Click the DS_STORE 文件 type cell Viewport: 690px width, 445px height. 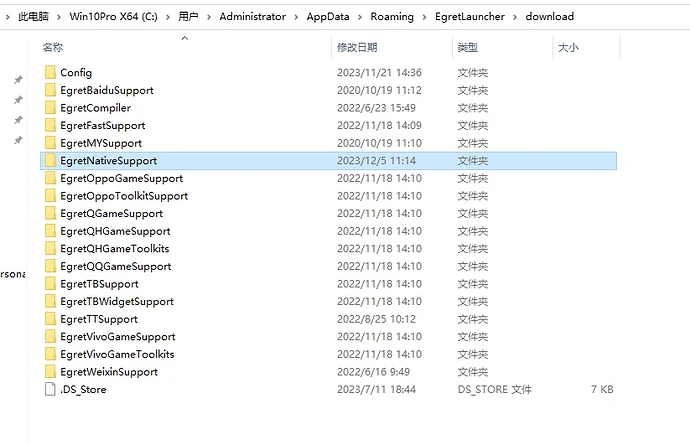click(x=495, y=390)
